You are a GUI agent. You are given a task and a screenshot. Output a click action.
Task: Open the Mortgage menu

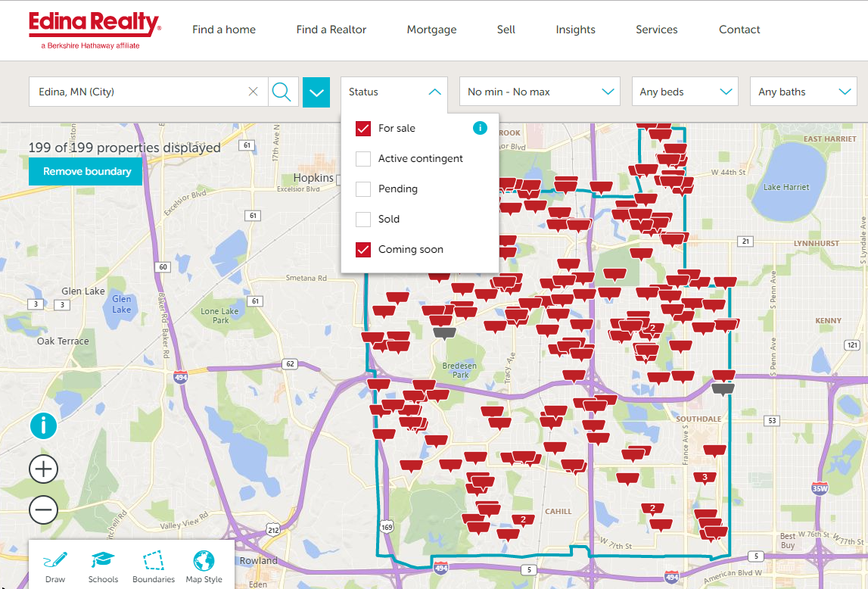[x=431, y=30]
